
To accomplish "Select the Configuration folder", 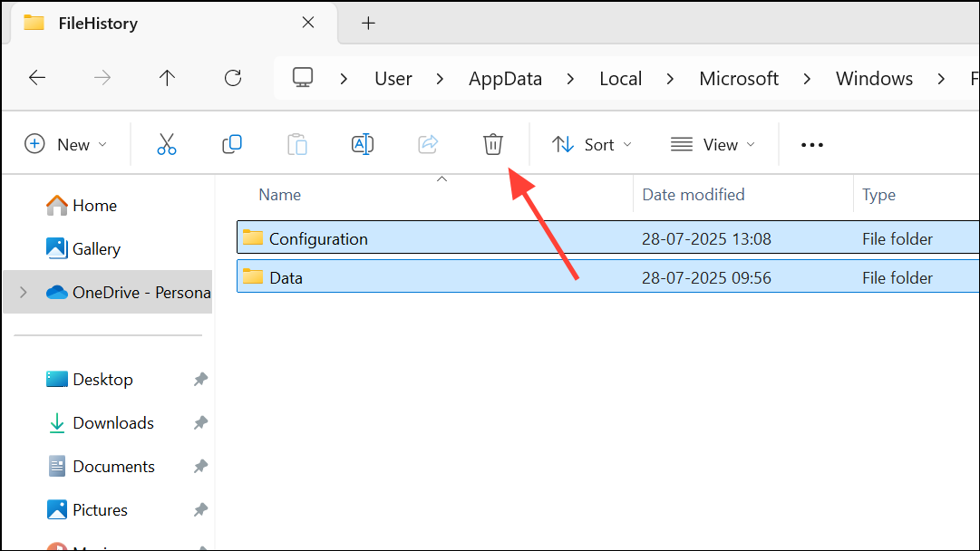I will [x=318, y=239].
